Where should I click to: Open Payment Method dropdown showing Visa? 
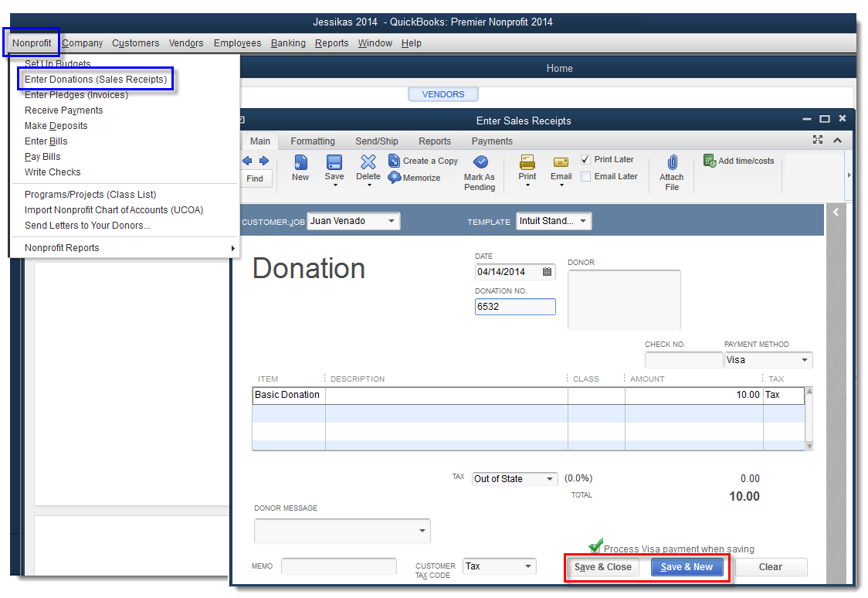(x=805, y=360)
